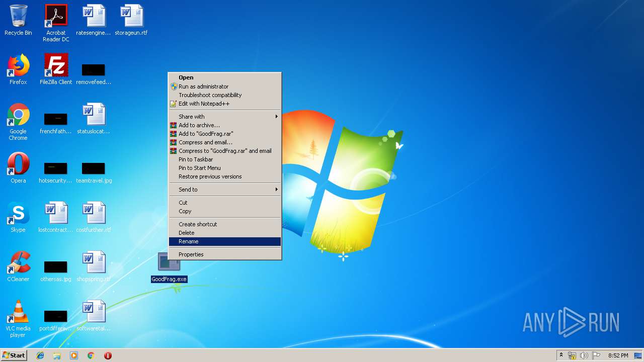Select CCleaner desktop shortcut

[x=18, y=266]
